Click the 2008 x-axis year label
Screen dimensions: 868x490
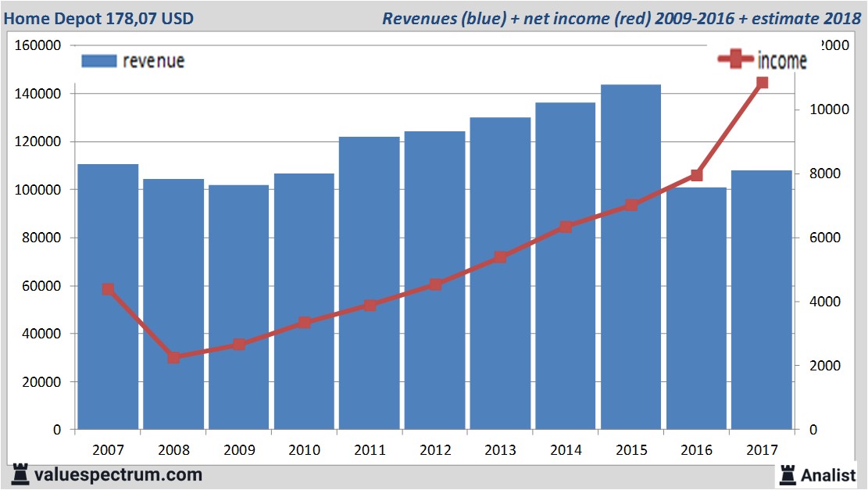[173, 449]
